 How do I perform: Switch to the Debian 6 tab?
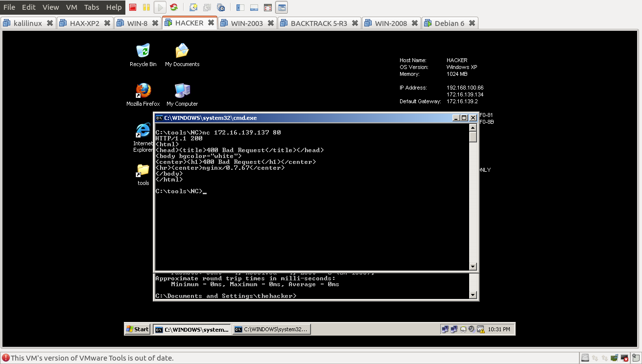coord(447,23)
